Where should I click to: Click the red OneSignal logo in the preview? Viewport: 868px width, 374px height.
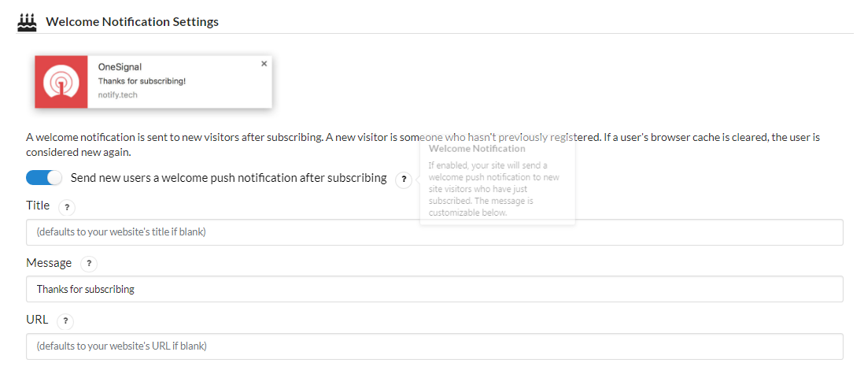pos(61,82)
